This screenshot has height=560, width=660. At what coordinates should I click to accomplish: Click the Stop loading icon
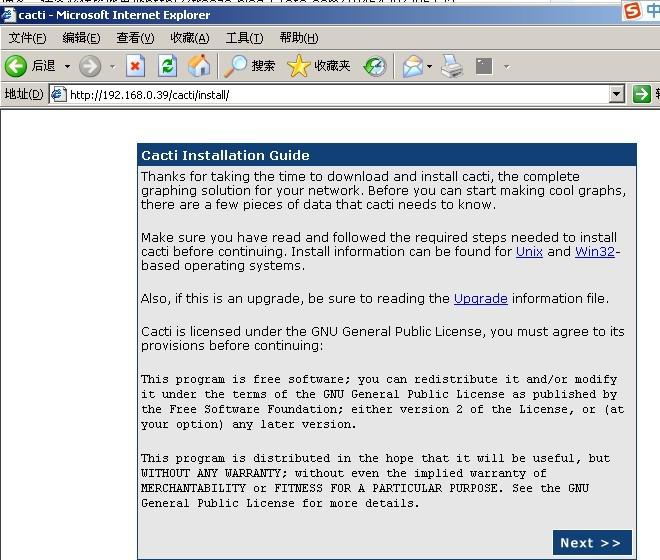click(x=136, y=66)
